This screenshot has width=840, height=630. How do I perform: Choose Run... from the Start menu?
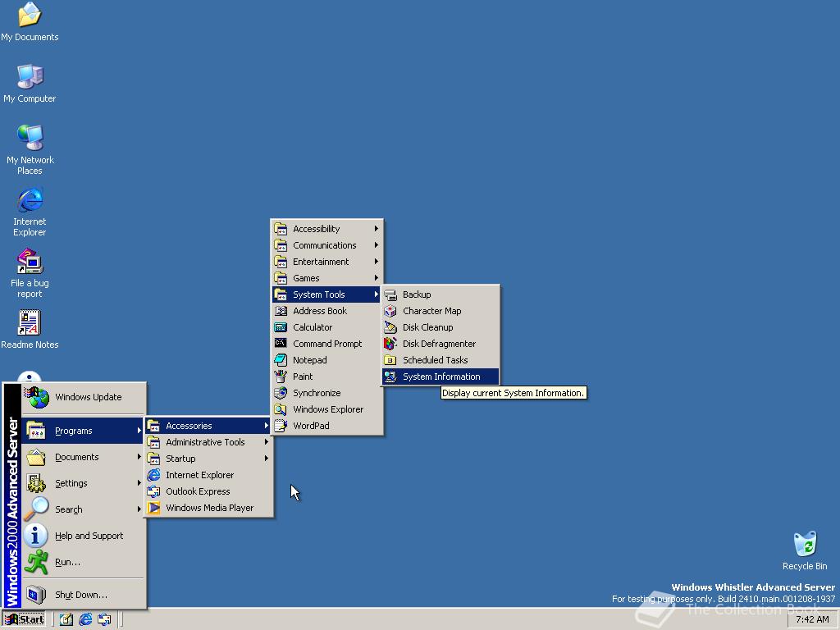(x=84, y=562)
